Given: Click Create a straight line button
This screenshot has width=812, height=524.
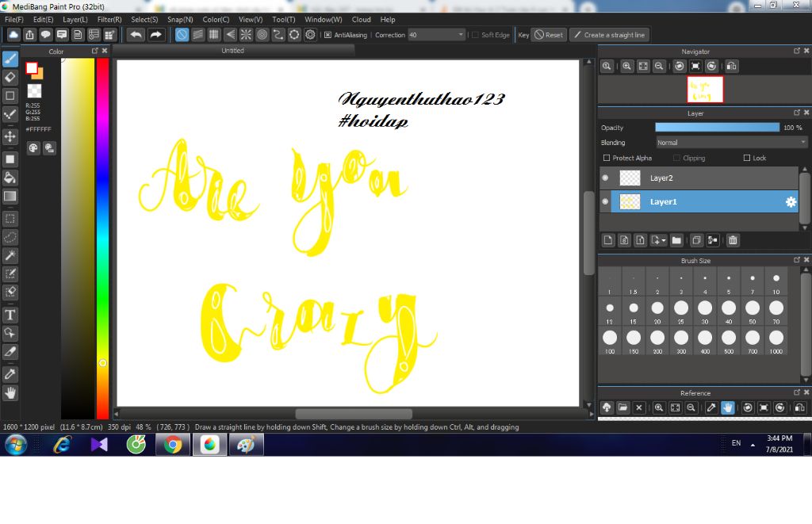Looking at the screenshot, I should [x=610, y=35].
